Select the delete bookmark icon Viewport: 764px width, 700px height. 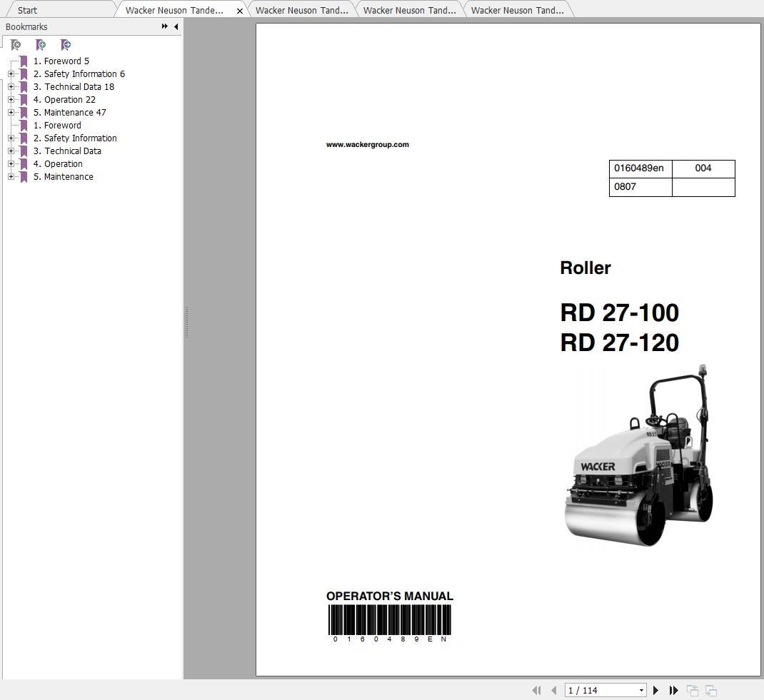coord(16,44)
